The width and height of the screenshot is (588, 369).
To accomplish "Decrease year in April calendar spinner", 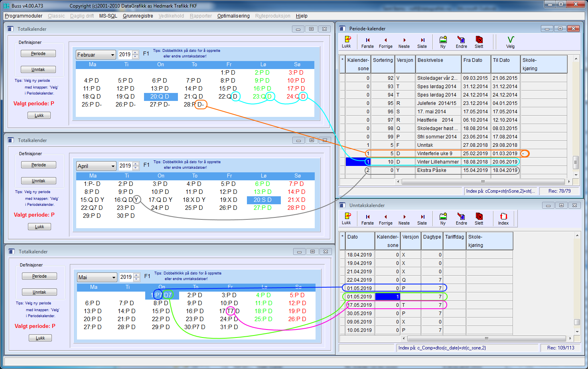I will [x=136, y=168].
